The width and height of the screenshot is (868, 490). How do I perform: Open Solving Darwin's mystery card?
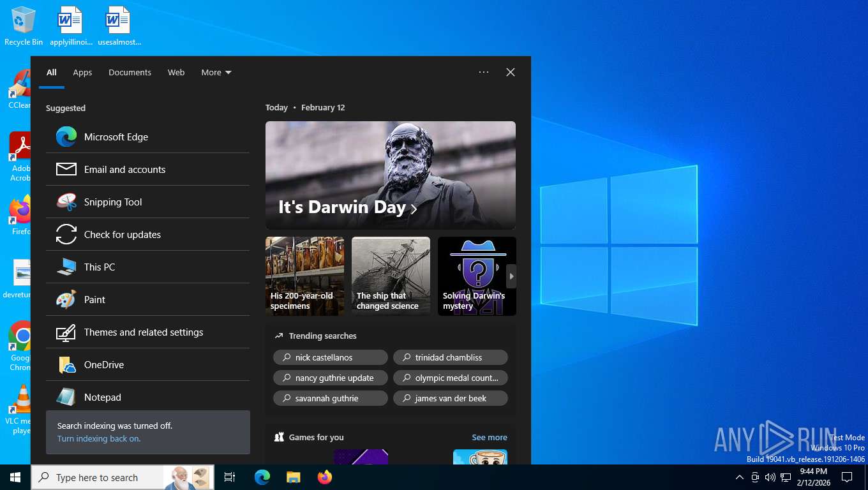477,276
